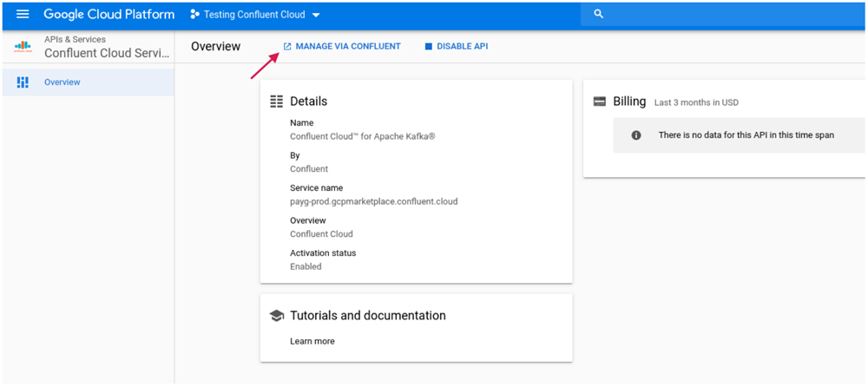The width and height of the screenshot is (868, 387).
Task: Click the Disable API button
Action: [x=457, y=47]
